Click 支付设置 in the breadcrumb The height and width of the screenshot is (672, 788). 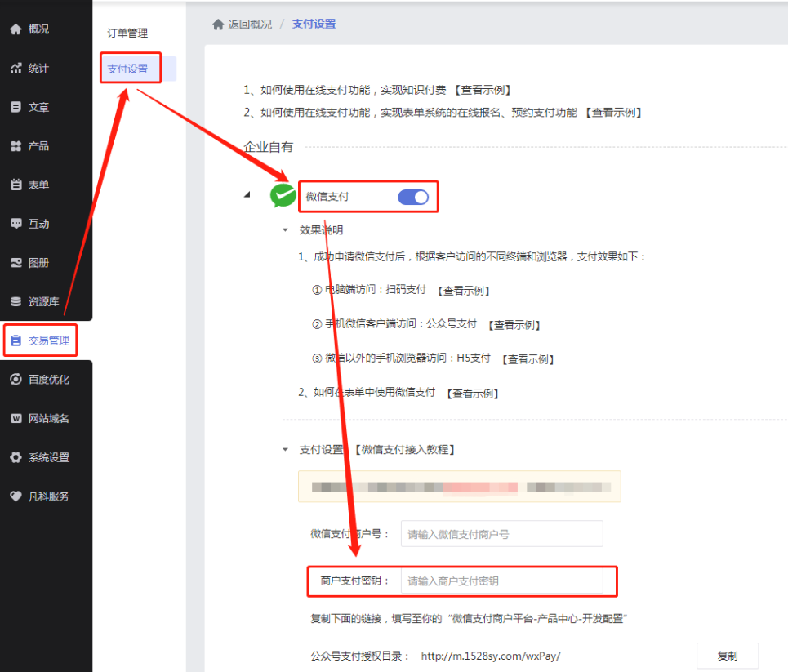pos(314,24)
